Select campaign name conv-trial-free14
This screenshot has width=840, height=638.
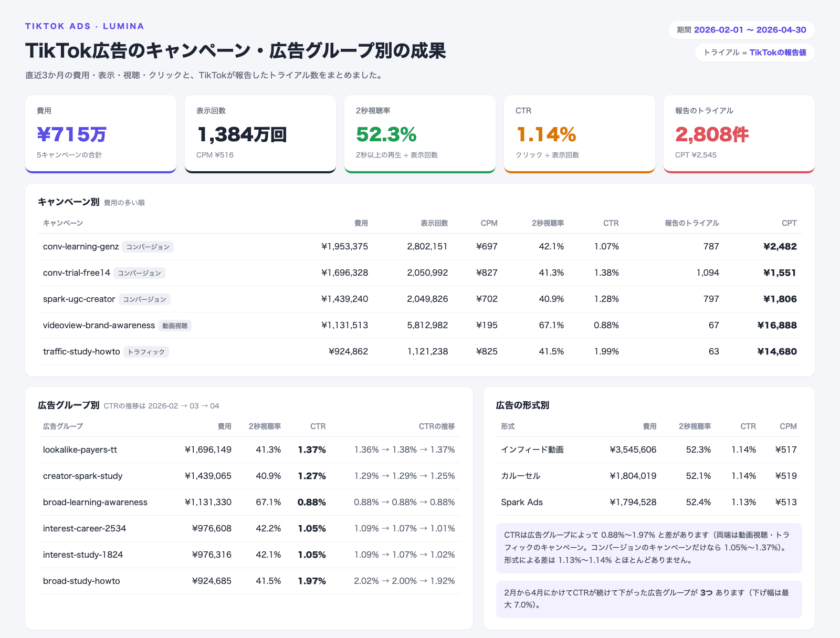click(77, 273)
